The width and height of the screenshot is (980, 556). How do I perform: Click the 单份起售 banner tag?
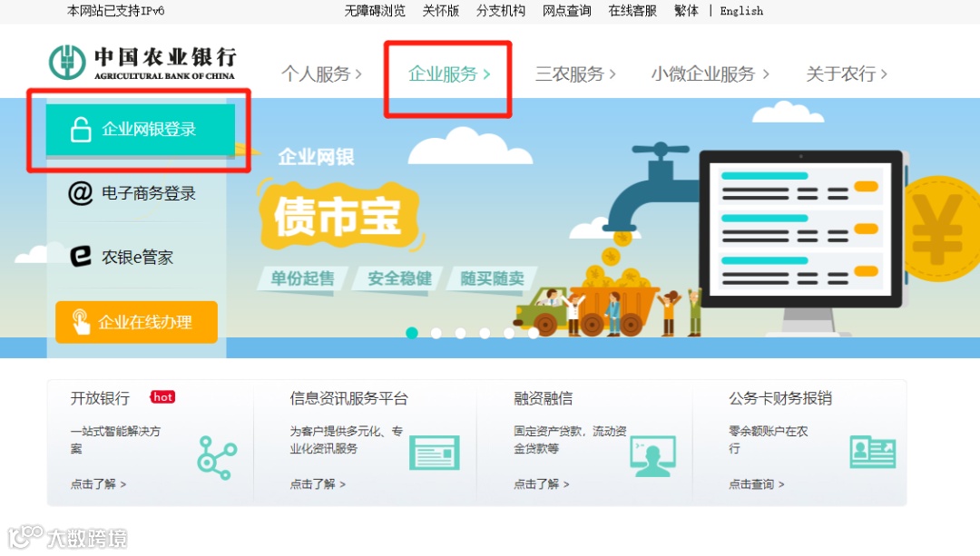[302, 278]
